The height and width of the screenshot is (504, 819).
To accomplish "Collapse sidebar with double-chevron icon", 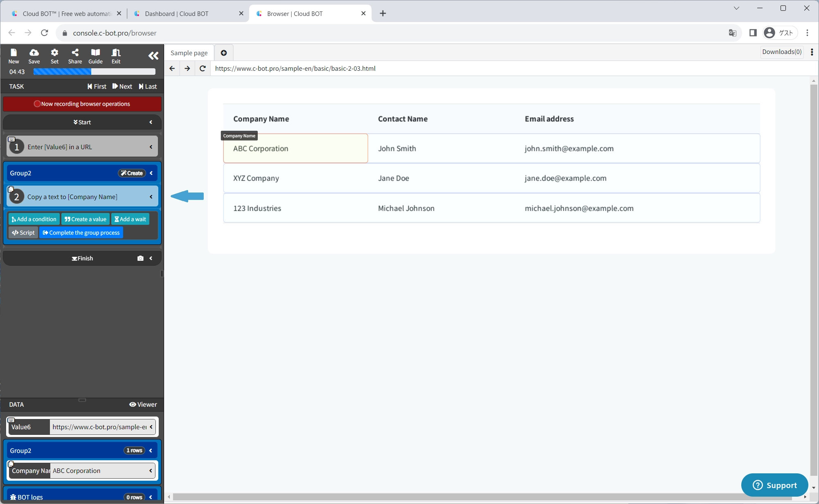I will pyautogui.click(x=153, y=56).
